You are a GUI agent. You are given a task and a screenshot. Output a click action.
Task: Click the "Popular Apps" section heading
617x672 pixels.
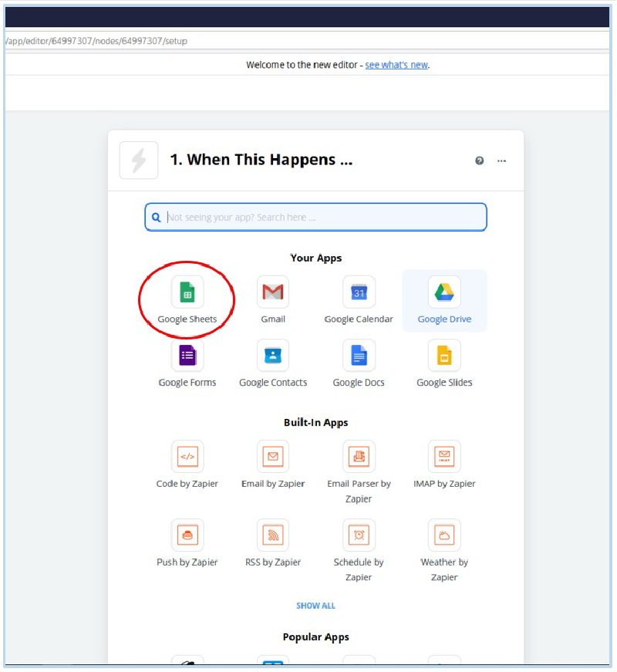pos(315,637)
